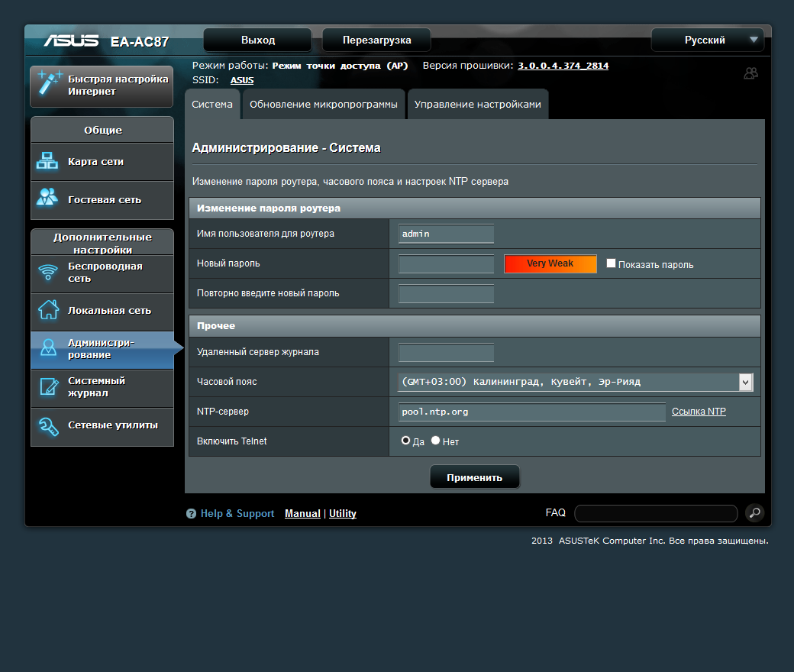Open the Управление настройками tab
The width and height of the screenshot is (794, 672).
click(x=478, y=104)
